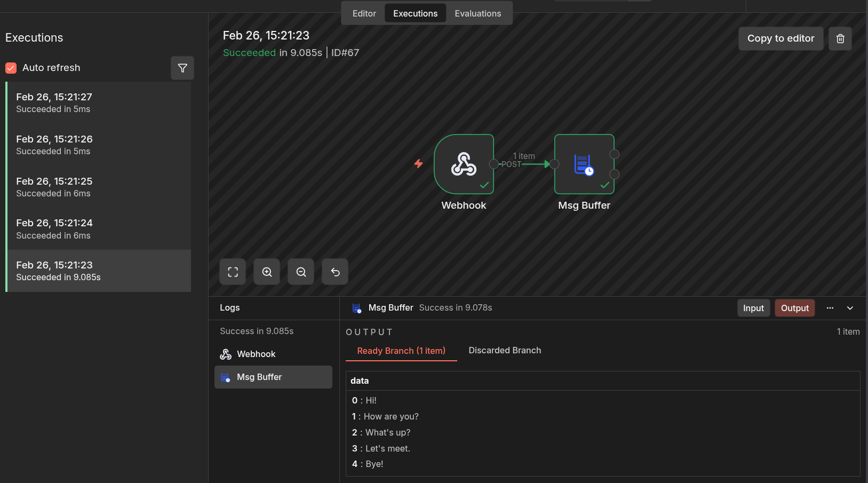Click the Msg Buffer icon in output header
Image resolution: width=868 pixels, height=483 pixels.
pos(357,308)
